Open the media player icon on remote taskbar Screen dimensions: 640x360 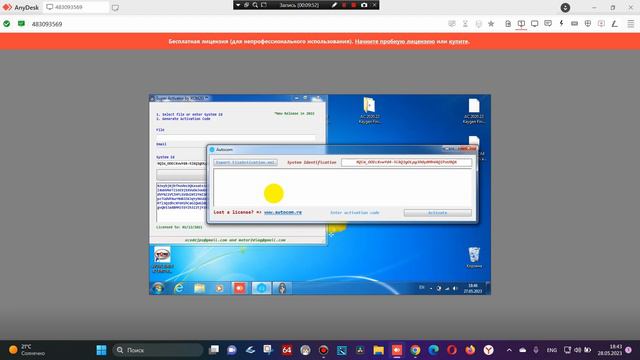[219, 288]
